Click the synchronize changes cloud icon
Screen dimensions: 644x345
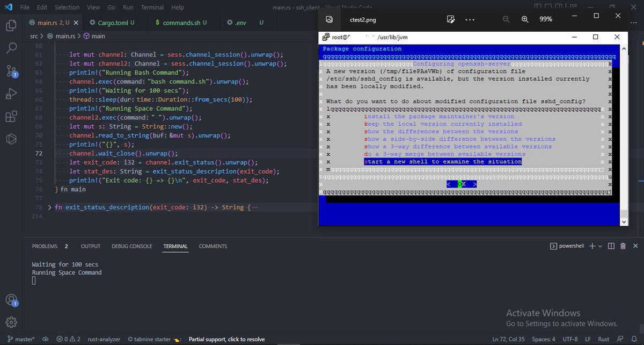pyautogui.click(x=46, y=339)
